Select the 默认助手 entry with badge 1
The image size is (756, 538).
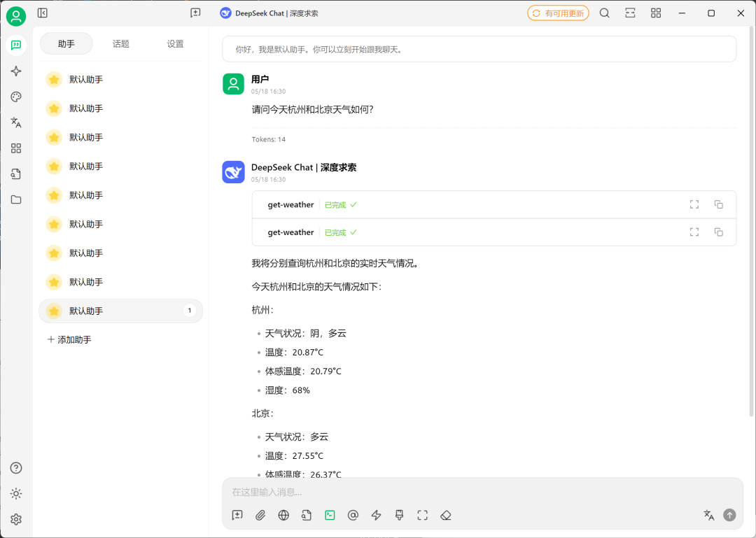click(x=120, y=311)
